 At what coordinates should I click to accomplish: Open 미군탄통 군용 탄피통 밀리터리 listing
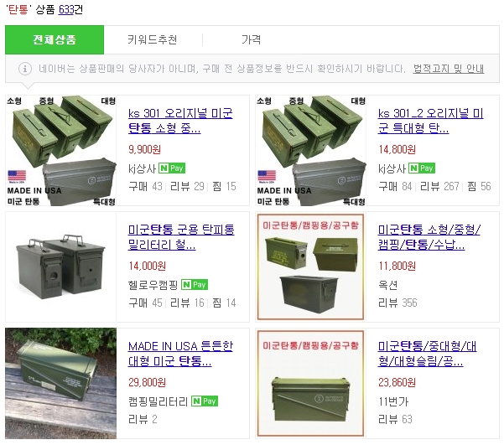pyautogui.click(x=181, y=238)
